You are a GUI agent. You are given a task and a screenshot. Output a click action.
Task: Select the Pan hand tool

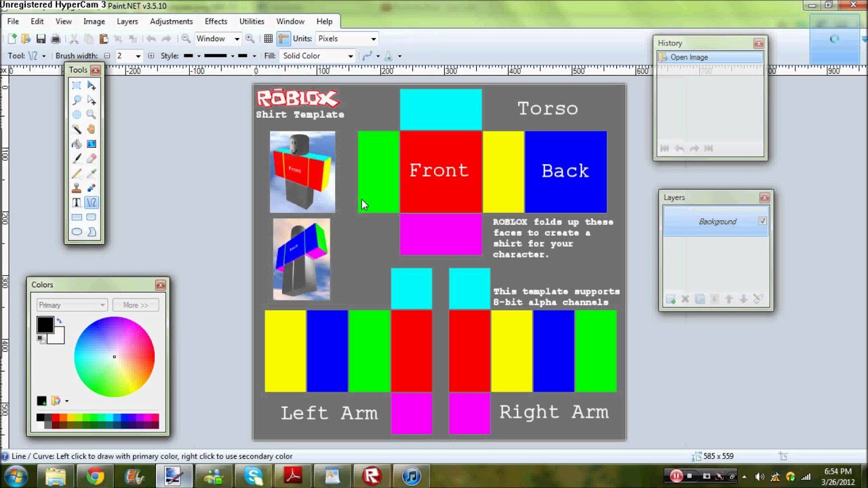coord(91,129)
